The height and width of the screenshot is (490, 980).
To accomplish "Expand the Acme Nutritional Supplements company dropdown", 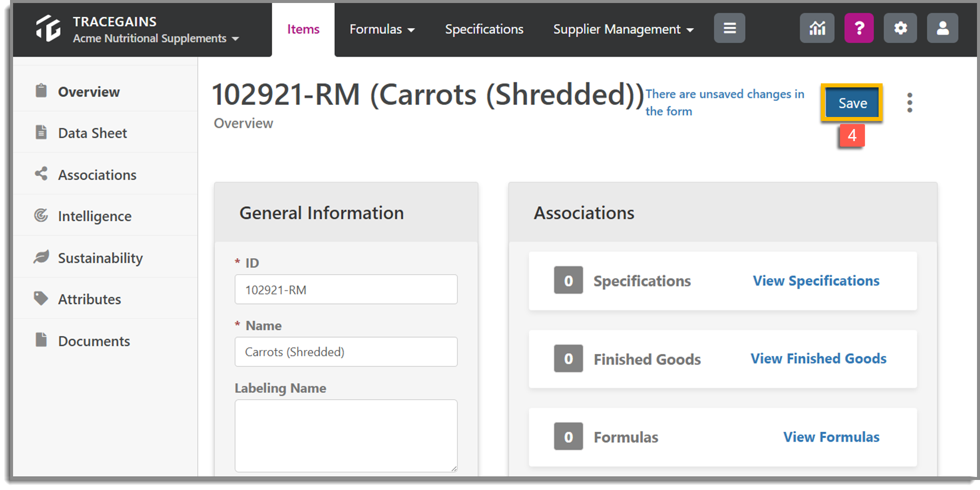I will [x=156, y=39].
